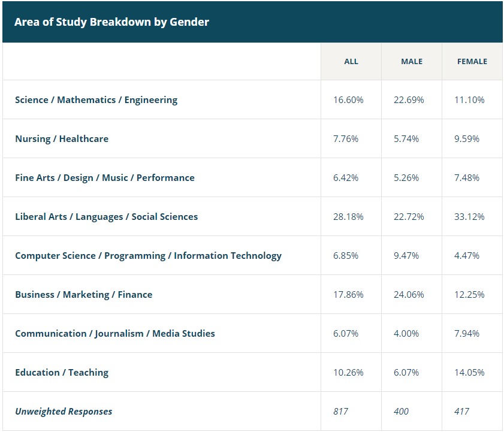The width and height of the screenshot is (504, 432).
Task: Click Fine Arts / Design / Music / Performance label
Action: 105,178
